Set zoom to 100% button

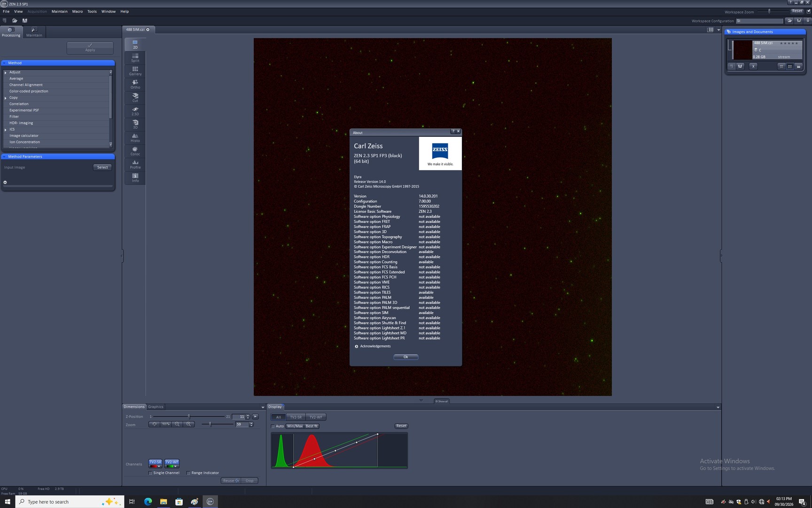coord(166,424)
